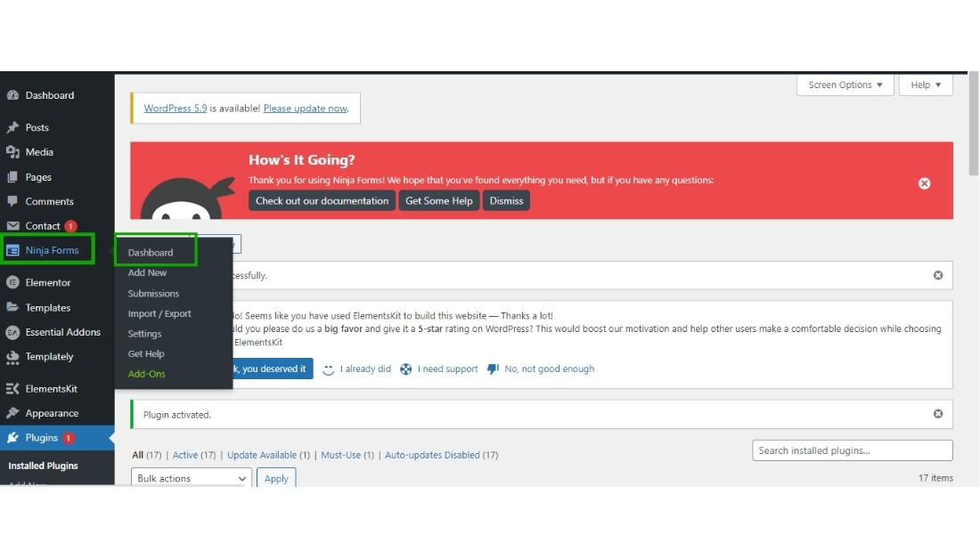Click the Elementor circle icon
Image resolution: width=980 pixels, height=551 pixels.
12,282
